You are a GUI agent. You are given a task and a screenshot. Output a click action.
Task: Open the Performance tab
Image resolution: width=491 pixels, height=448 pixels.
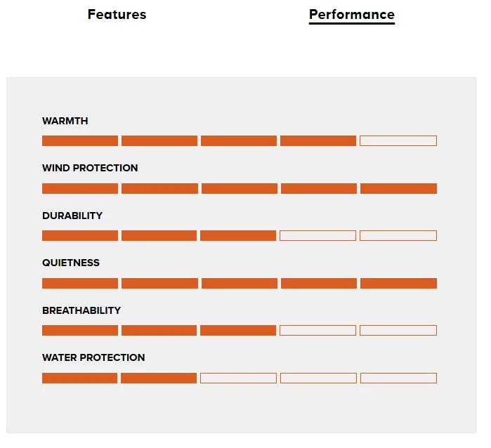(x=351, y=15)
